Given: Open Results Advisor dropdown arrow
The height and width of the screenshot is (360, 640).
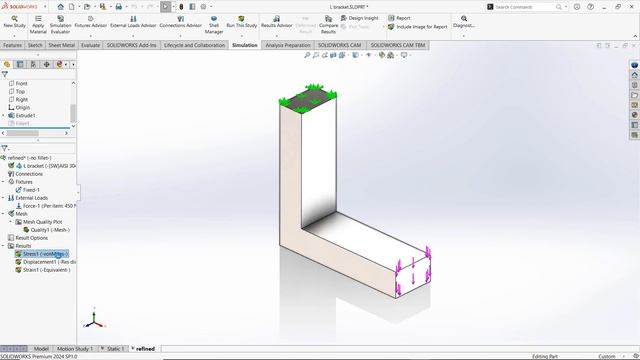Looking at the screenshot, I should 277,36.
